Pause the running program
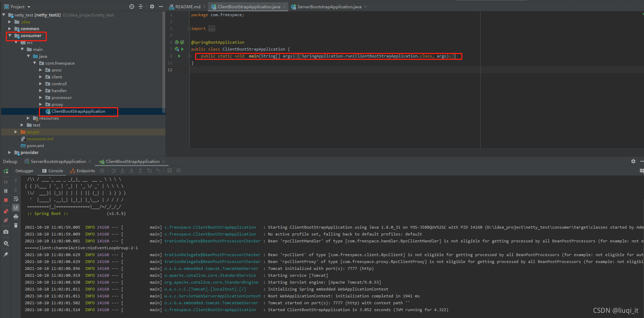The width and height of the screenshot is (644, 318). pos(6,191)
